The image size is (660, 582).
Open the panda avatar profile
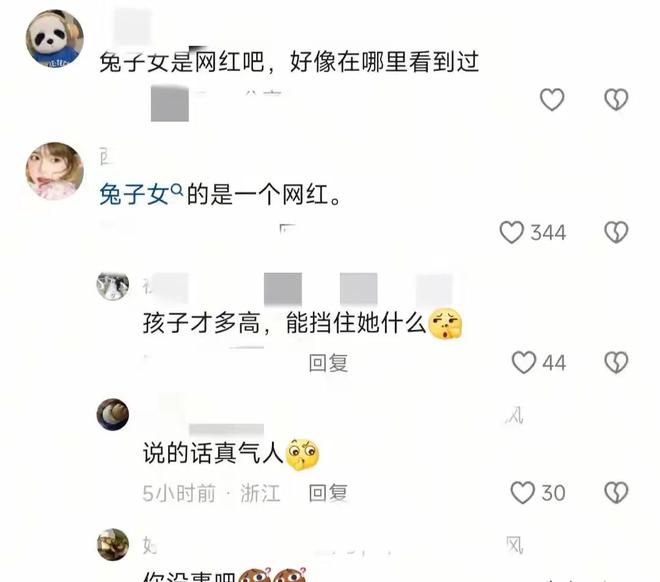coord(55,39)
